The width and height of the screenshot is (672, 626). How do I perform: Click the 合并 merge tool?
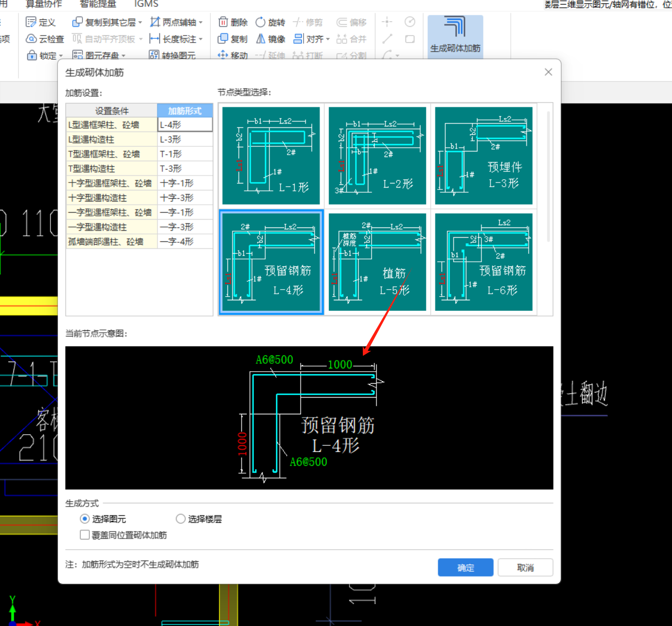point(352,39)
